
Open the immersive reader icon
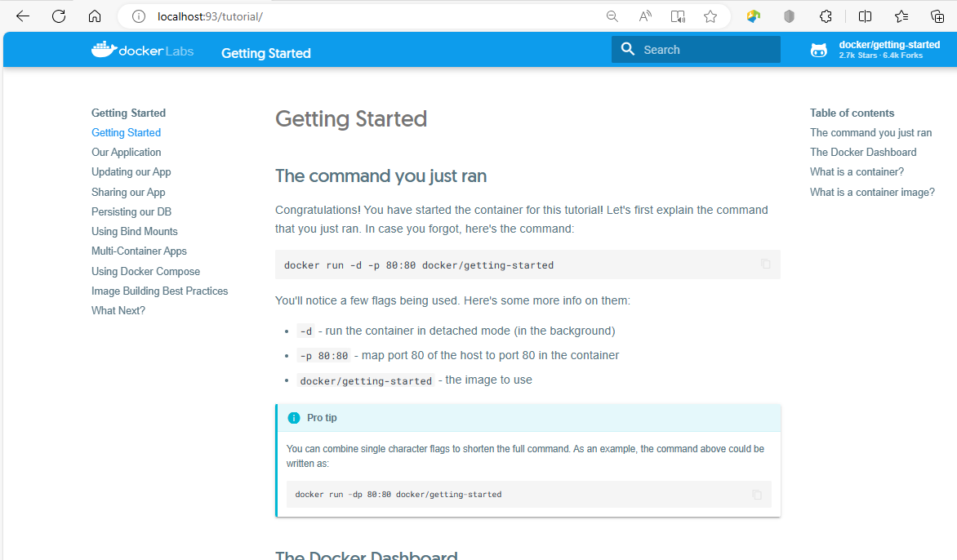coord(678,16)
